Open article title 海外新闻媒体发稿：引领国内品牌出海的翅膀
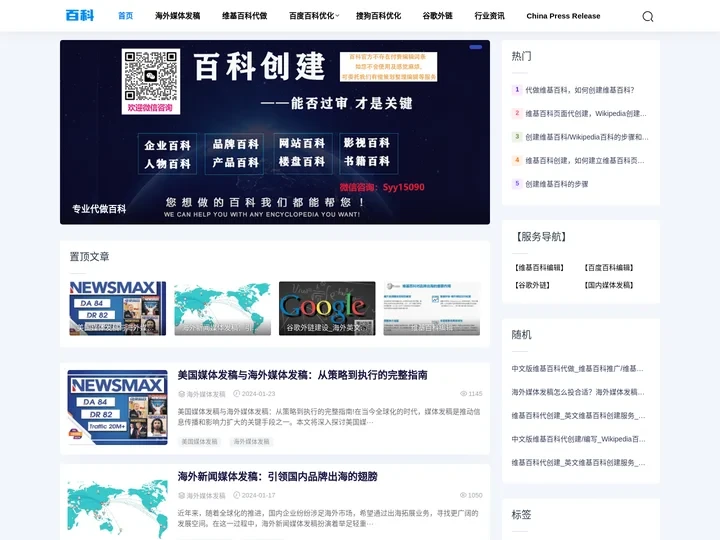Screen dimensions: 720x540 coord(277,477)
